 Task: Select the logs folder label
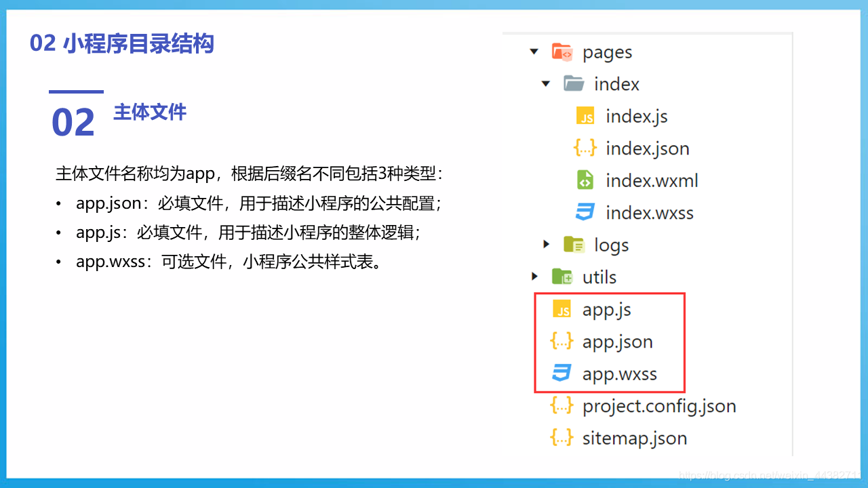(x=612, y=245)
